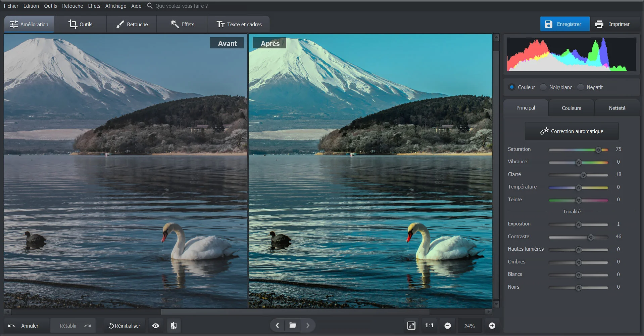The height and width of the screenshot is (336, 644).
Task: Click the Ombres slider handle
Action: tap(579, 262)
